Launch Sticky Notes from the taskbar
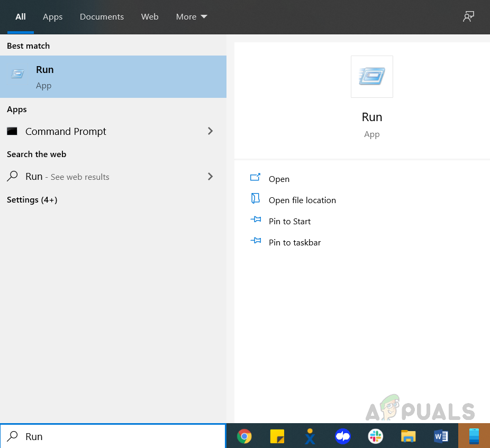Screen dimensions: 490x448 (277, 436)
